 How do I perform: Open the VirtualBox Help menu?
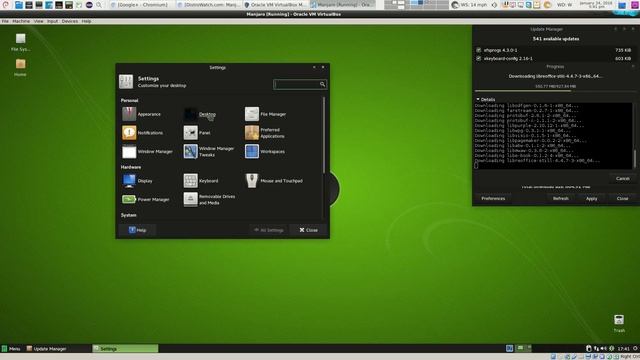(86, 21)
